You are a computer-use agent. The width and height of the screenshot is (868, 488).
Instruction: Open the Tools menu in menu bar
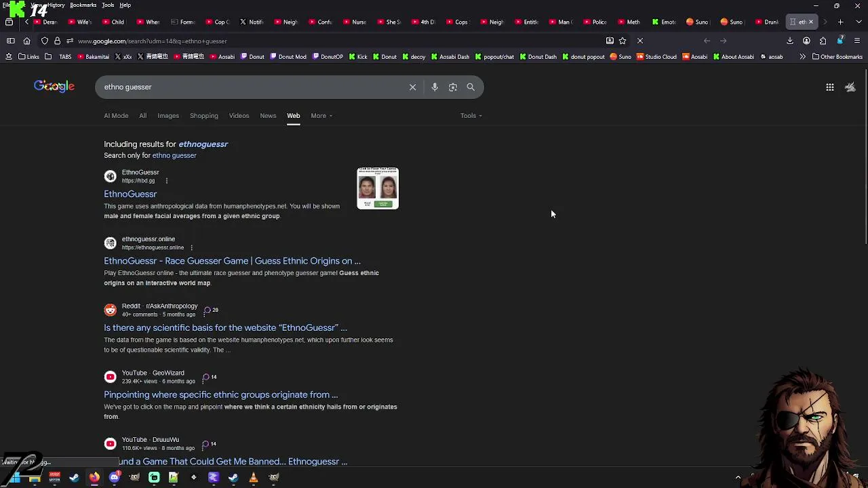[108, 5]
